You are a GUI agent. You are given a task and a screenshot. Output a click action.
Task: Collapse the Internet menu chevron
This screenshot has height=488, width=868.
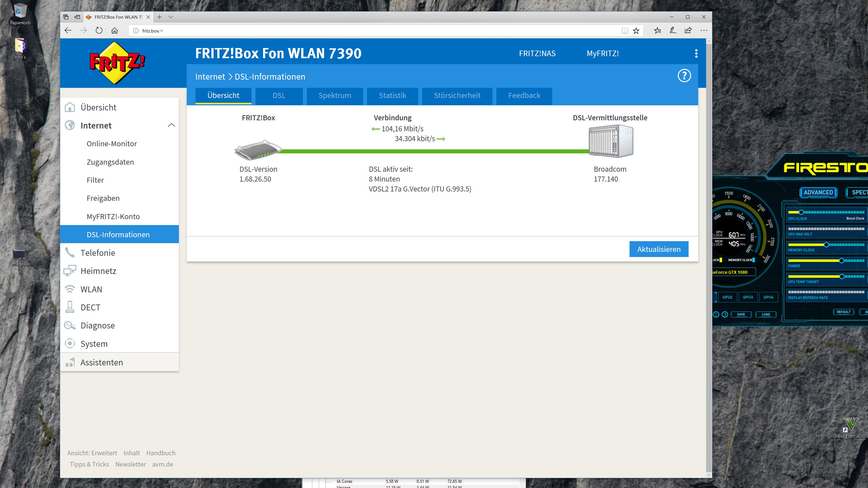(x=171, y=125)
